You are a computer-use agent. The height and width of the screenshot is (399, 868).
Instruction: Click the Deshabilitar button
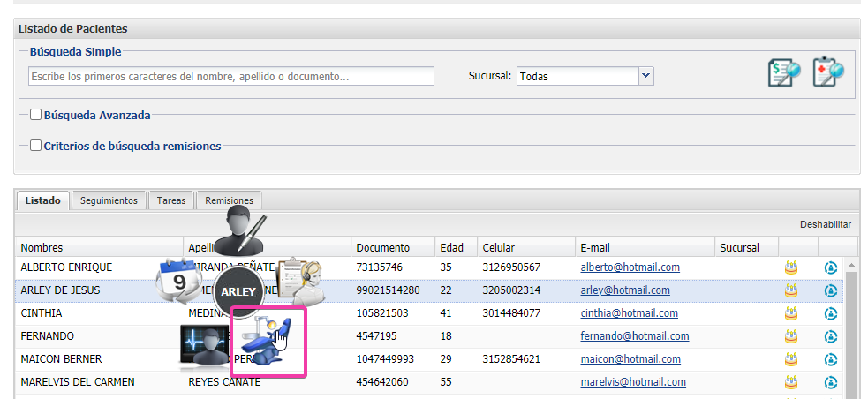pyautogui.click(x=826, y=224)
